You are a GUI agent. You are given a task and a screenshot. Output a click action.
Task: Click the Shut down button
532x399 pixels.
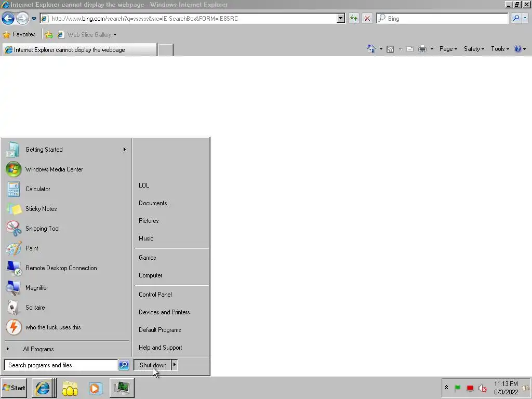coord(152,365)
